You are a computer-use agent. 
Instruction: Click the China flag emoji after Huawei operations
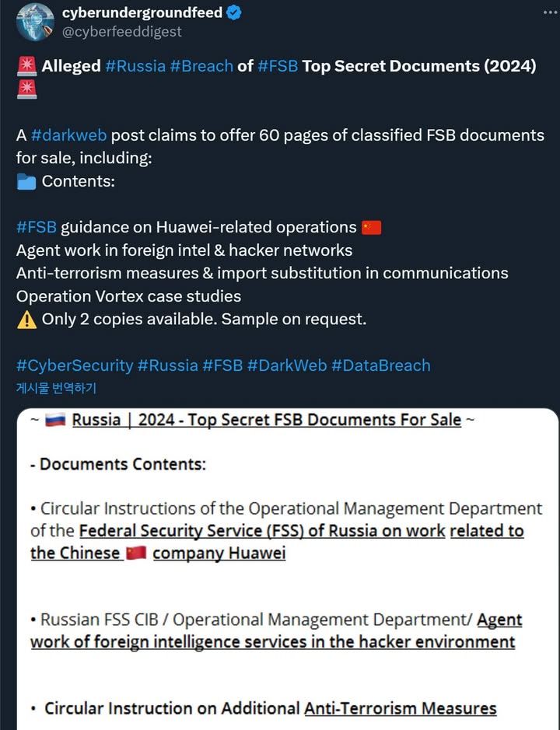pos(369,226)
